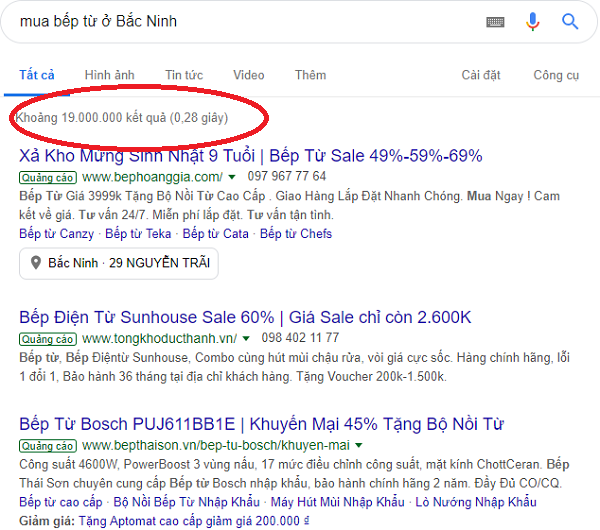Follow the Bếp từ Teka sitelink
Image resolution: width=600 pixels, height=530 pixels.
coord(138,234)
